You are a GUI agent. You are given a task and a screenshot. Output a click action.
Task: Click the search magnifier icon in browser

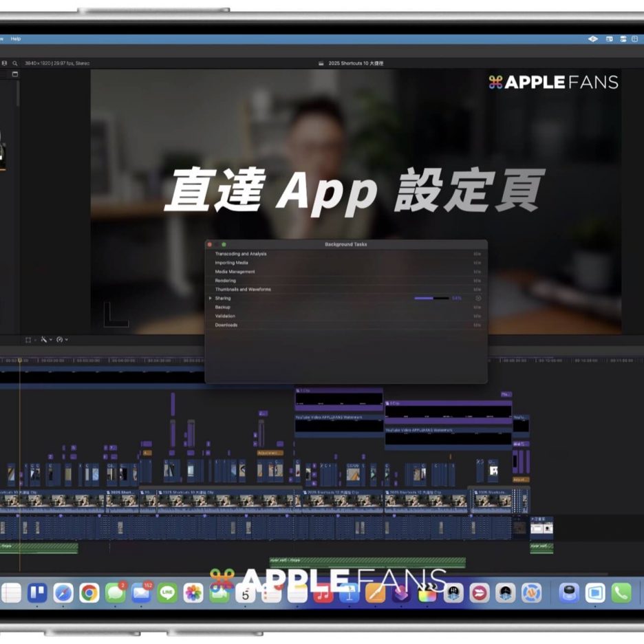click(x=15, y=63)
